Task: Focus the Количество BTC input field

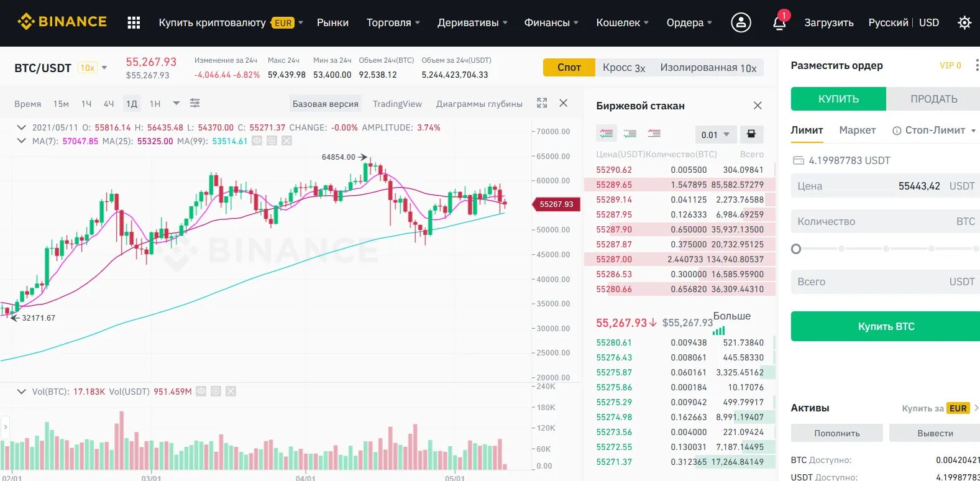Action: [x=886, y=221]
